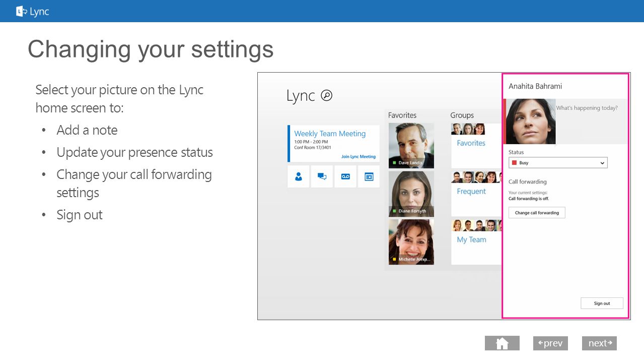Viewport: 644px width, 363px height.
Task: Click the 'Update your presence status' bullet
Action: [x=134, y=152]
